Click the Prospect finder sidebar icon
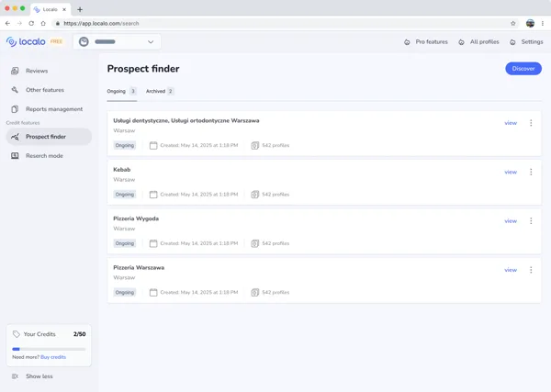 15,137
